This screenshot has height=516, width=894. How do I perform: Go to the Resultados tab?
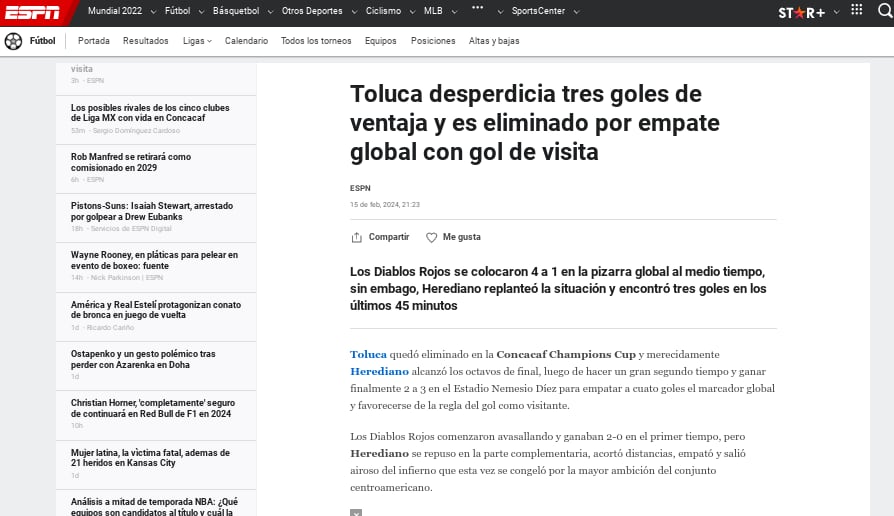[x=145, y=41]
